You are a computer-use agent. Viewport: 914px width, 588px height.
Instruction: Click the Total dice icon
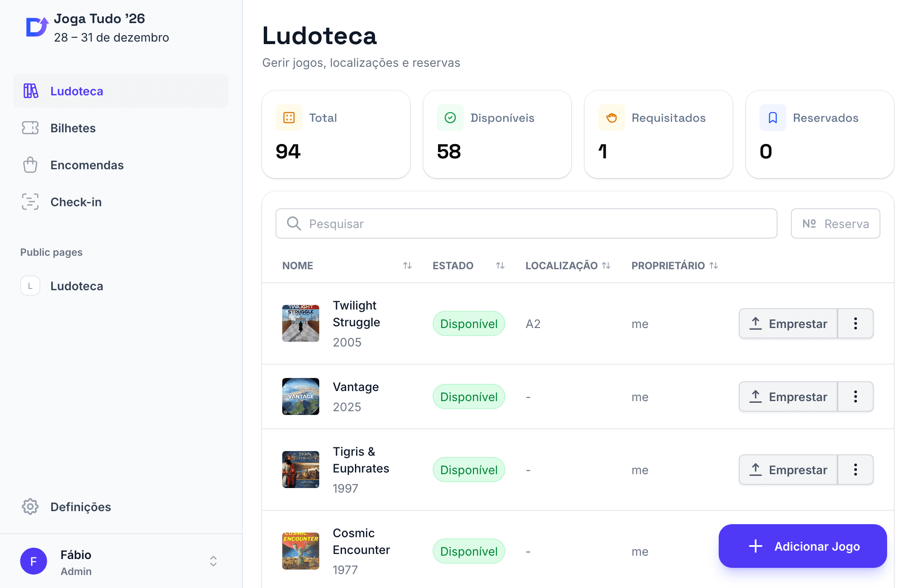[x=289, y=118]
